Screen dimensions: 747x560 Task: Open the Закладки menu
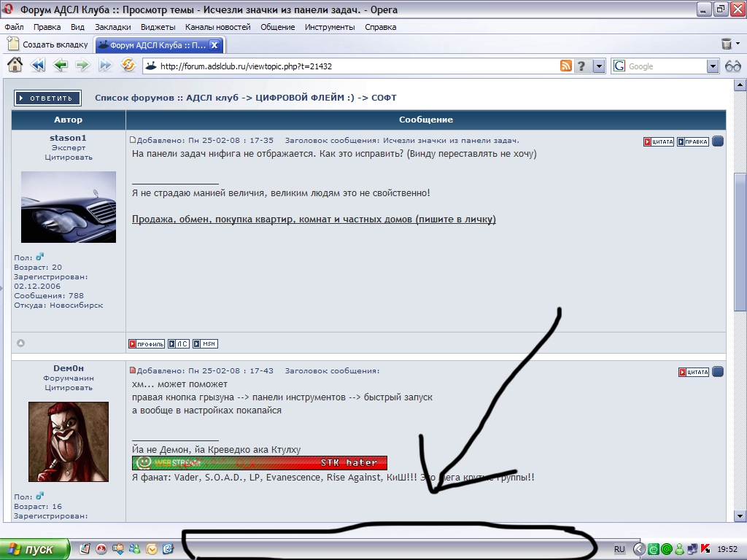(113, 27)
